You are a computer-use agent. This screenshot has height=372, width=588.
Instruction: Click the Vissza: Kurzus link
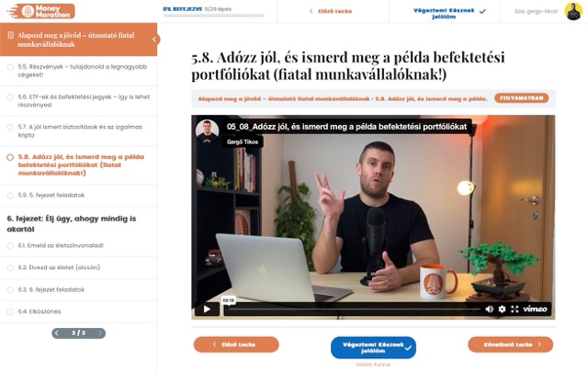point(373,364)
